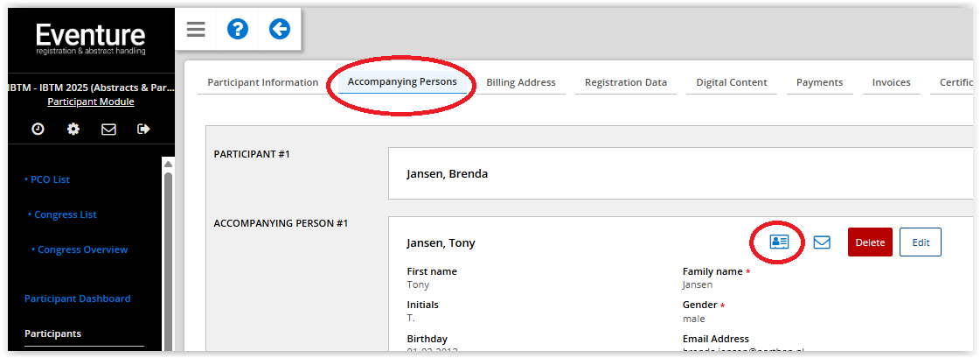980x358 pixels.
Task: Open the Payments tab
Action: tap(819, 82)
